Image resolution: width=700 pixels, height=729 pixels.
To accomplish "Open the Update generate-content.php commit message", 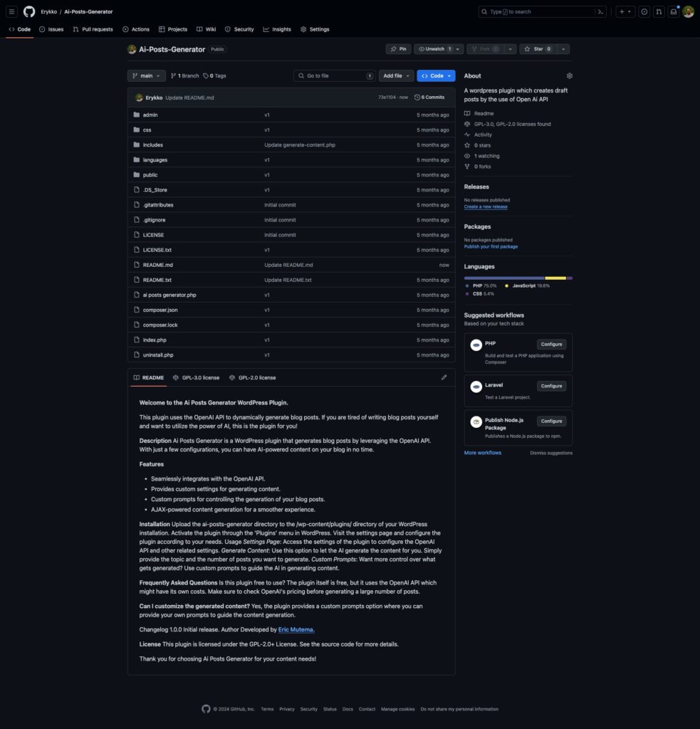I will (x=300, y=145).
